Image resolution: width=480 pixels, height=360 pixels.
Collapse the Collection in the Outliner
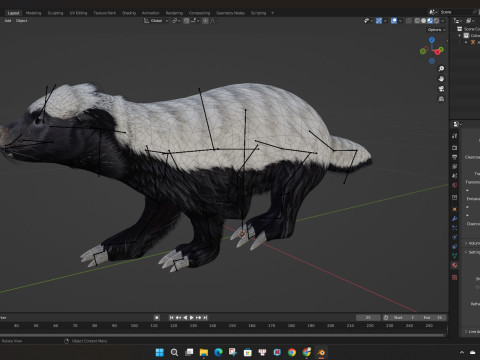pos(460,35)
